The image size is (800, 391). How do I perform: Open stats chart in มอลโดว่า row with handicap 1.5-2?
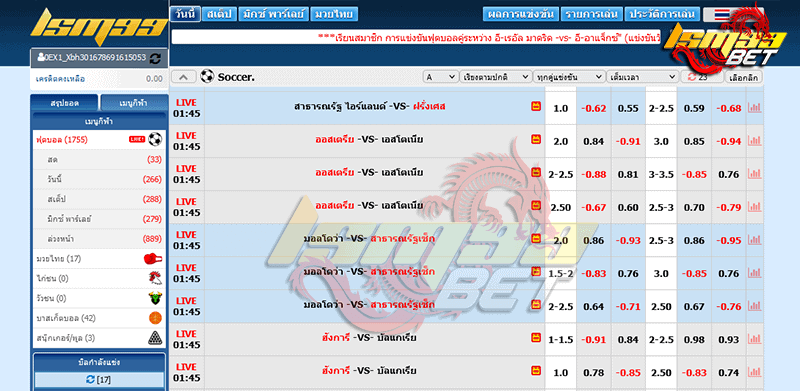pos(754,274)
